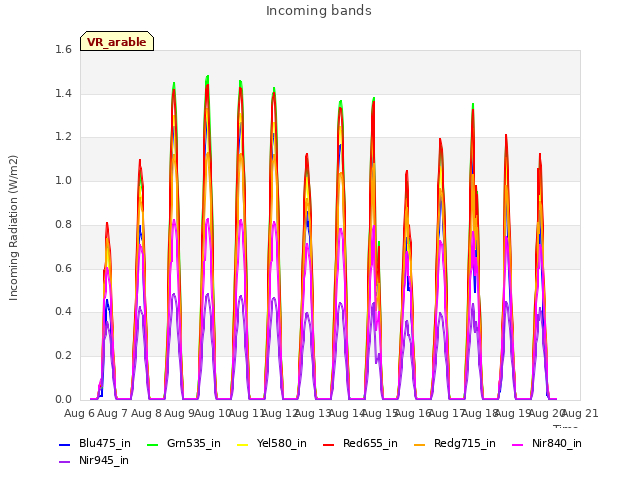Click the 0.8 y-axis tick label

pos(63,224)
